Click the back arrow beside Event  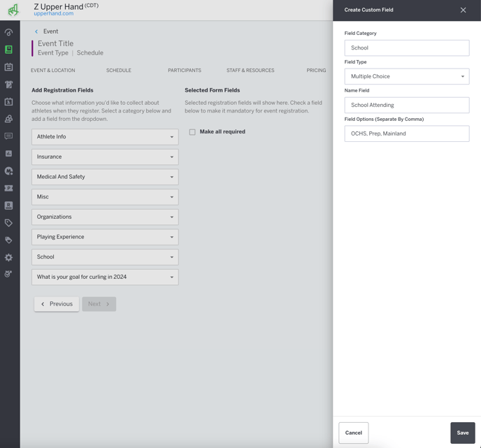coord(36,31)
